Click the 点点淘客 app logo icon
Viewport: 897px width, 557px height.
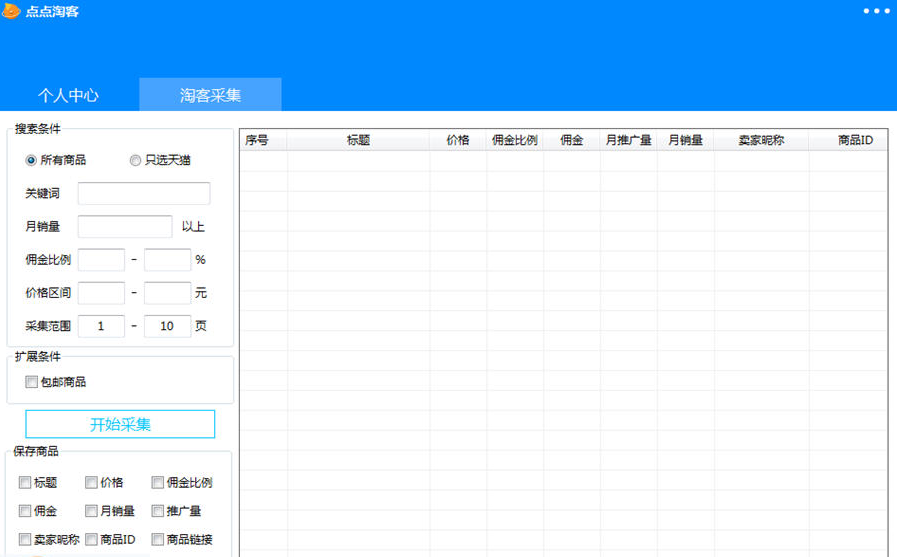[x=12, y=11]
